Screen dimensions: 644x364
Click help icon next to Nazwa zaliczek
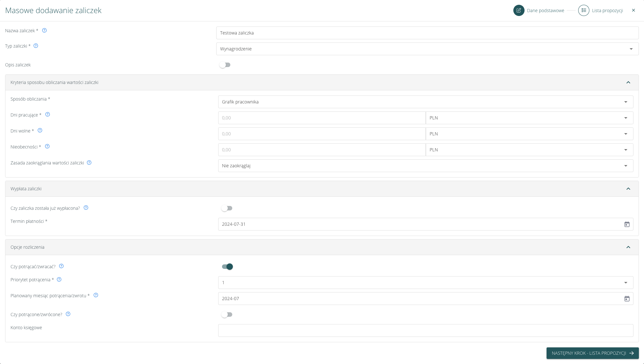44,31
